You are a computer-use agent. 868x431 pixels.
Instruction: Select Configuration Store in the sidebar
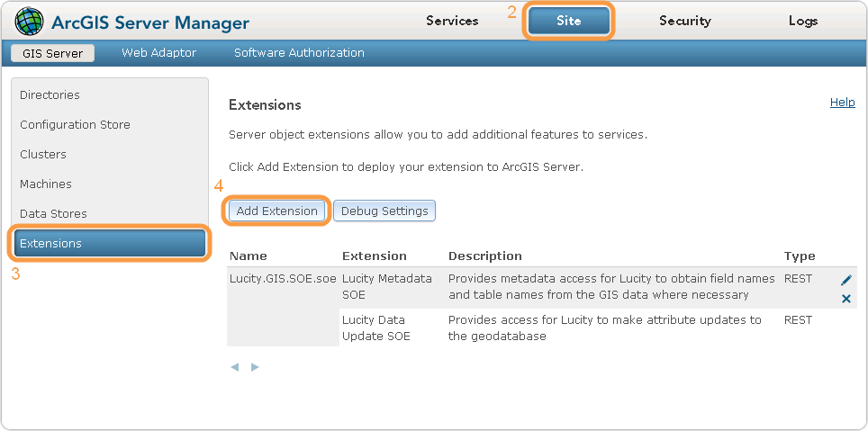pos(75,125)
